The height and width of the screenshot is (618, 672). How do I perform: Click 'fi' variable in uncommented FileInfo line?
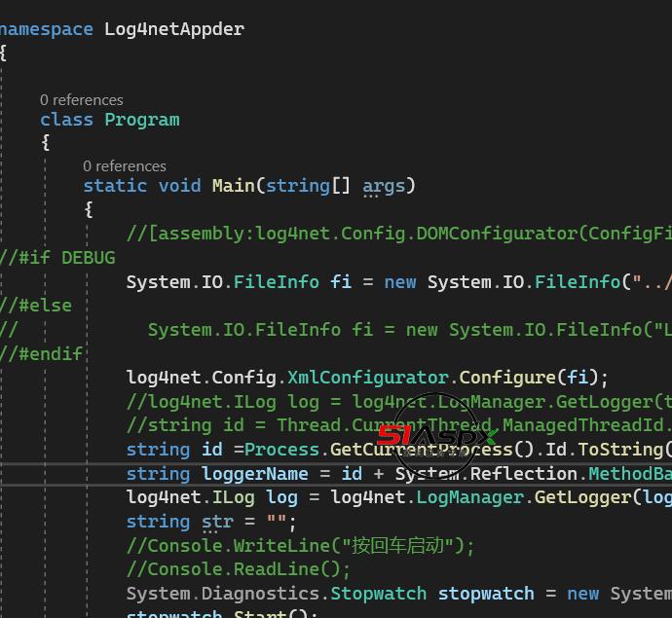(341, 282)
